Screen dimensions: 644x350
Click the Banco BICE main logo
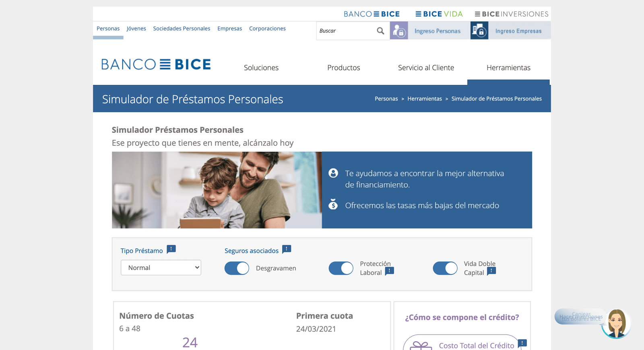(x=156, y=64)
